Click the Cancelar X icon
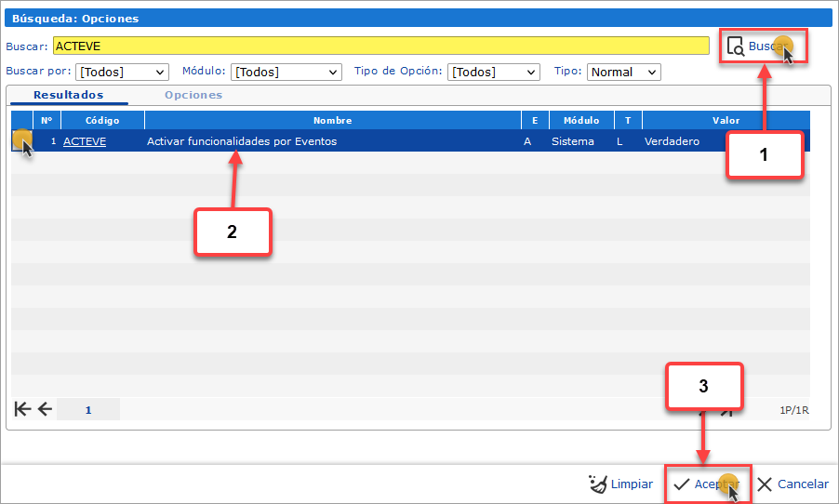839x504 pixels. pos(765,484)
